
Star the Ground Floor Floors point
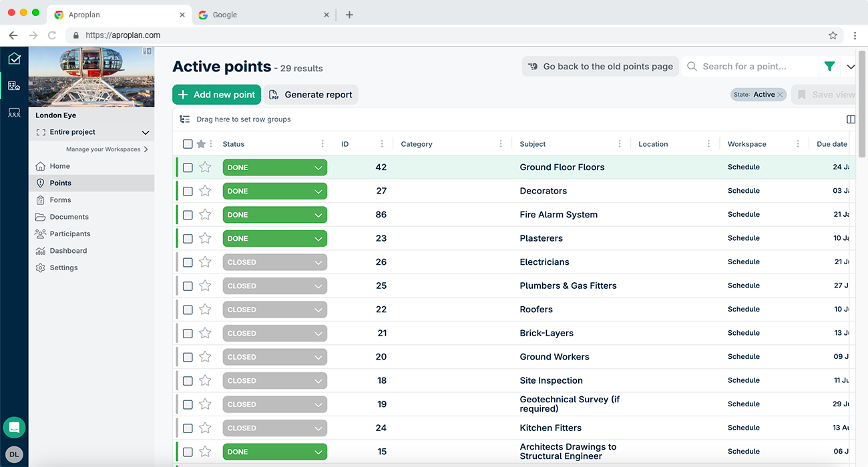(x=205, y=167)
